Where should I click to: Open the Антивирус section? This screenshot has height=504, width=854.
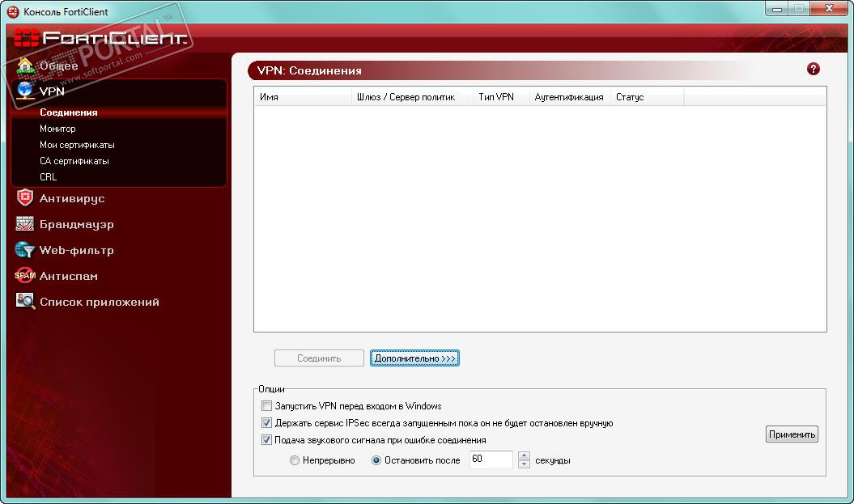(72, 199)
